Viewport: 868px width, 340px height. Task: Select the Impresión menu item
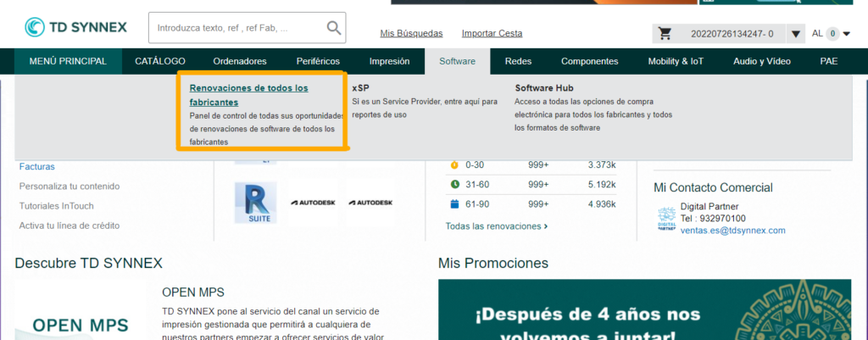[x=389, y=61]
